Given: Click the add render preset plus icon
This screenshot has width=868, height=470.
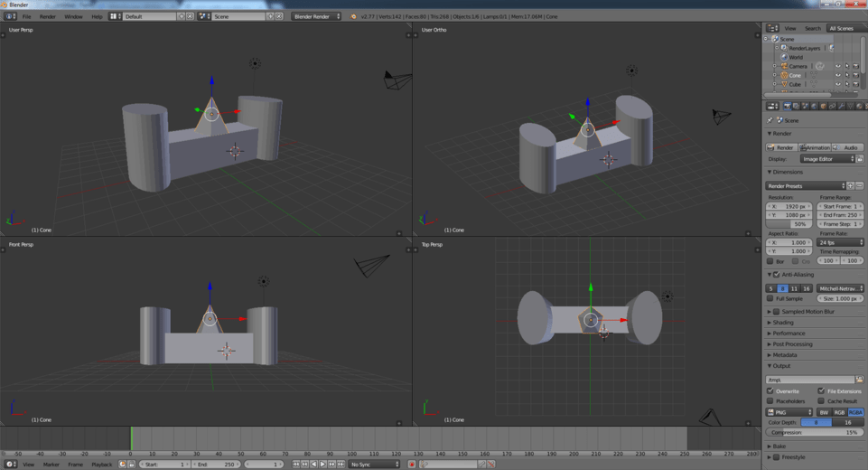Looking at the screenshot, I should point(851,185).
